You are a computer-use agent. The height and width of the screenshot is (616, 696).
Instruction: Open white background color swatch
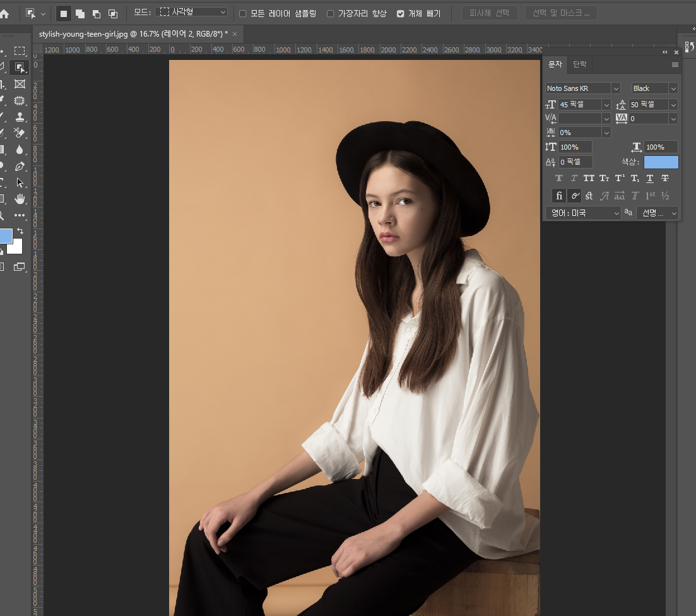click(x=16, y=247)
